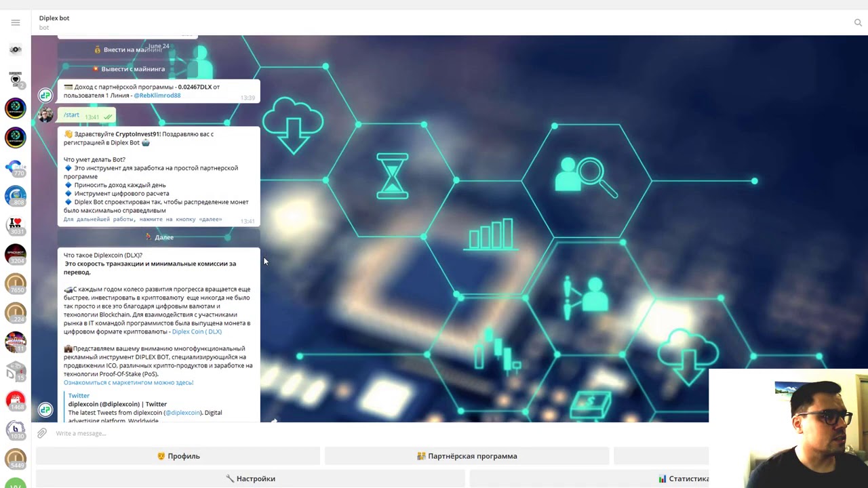Image resolution: width=868 pixels, height=488 pixels.
Task: Open the @RebKlimrod88 user mention link
Action: click(157, 96)
